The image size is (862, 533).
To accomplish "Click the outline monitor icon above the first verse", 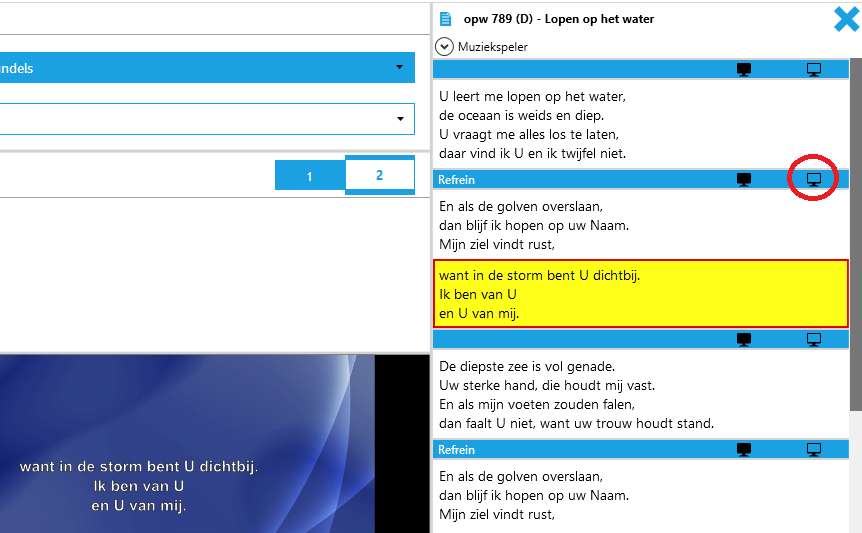I will 814,69.
